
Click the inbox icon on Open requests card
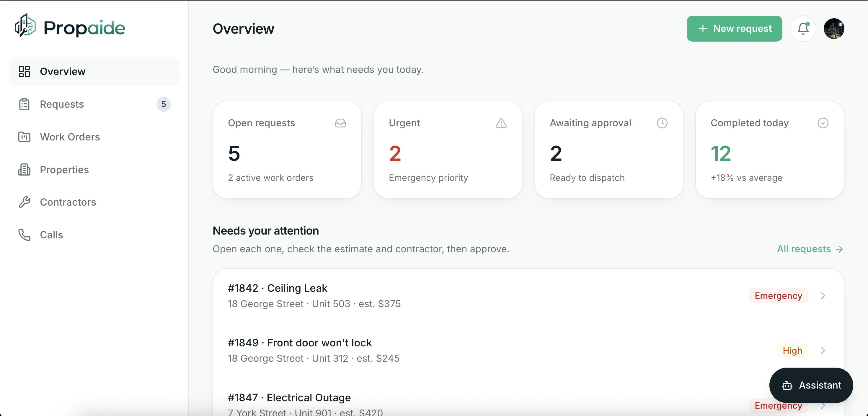(340, 123)
